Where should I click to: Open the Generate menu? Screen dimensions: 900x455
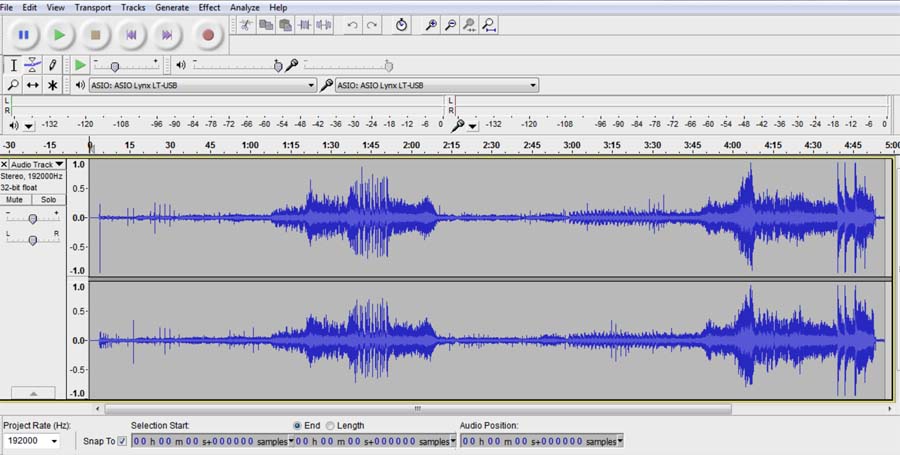pos(172,7)
